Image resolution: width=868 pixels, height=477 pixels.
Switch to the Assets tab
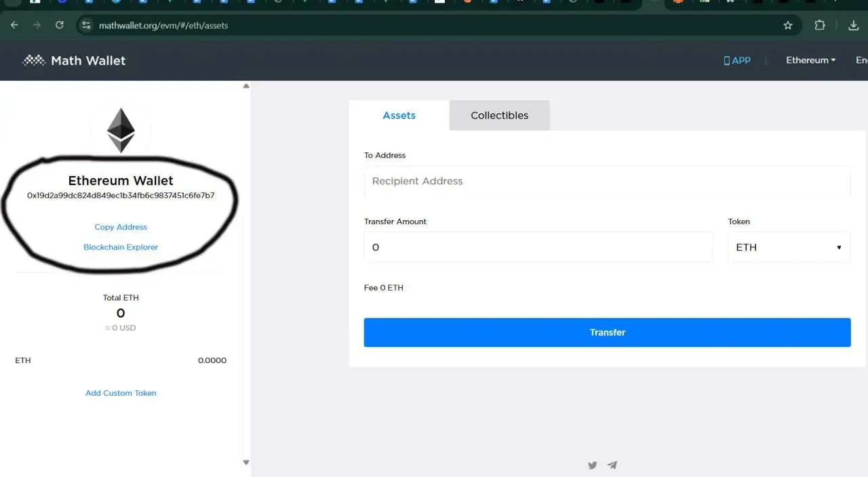click(x=399, y=115)
